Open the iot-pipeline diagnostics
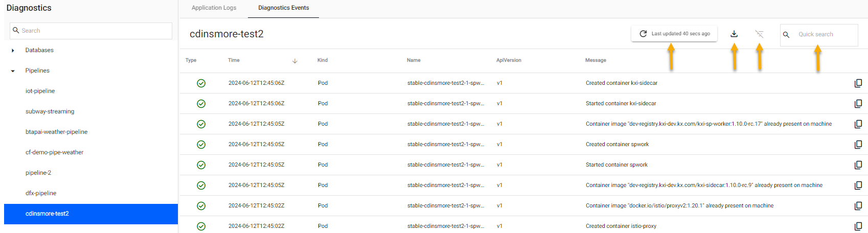The height and width of the screenshot is (233, 868). (x=40, y=91)
